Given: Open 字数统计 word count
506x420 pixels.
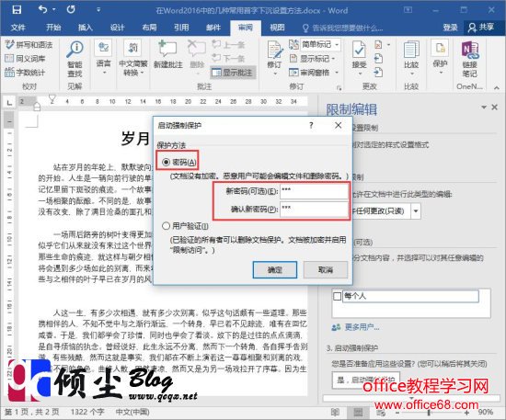Looking at the screenshot, I should click(25, 73).
